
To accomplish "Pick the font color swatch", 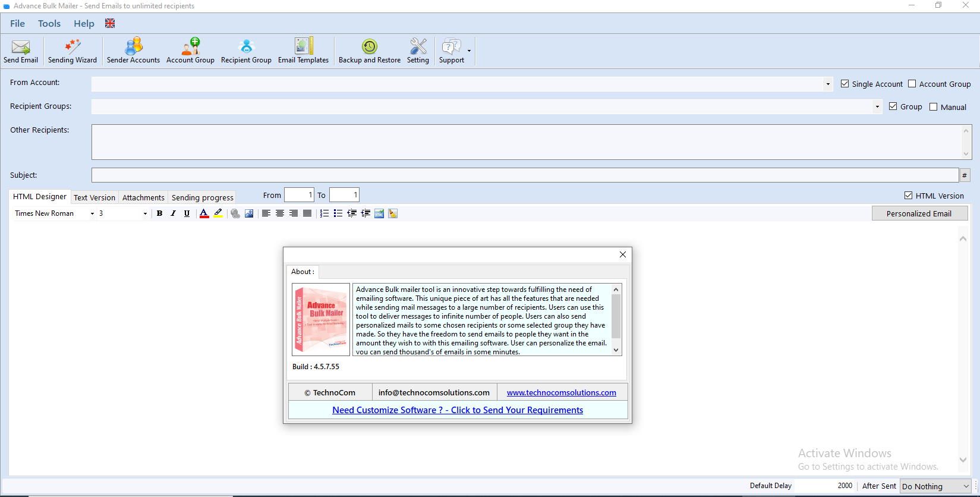I will tap(204, 213).
